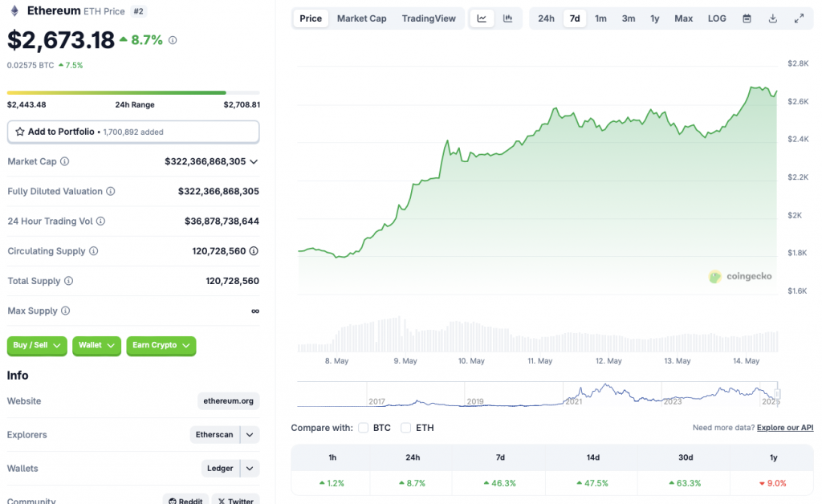Open ethereum.org website link
Screen dimensions: 822x504
[x=229, y=400]
